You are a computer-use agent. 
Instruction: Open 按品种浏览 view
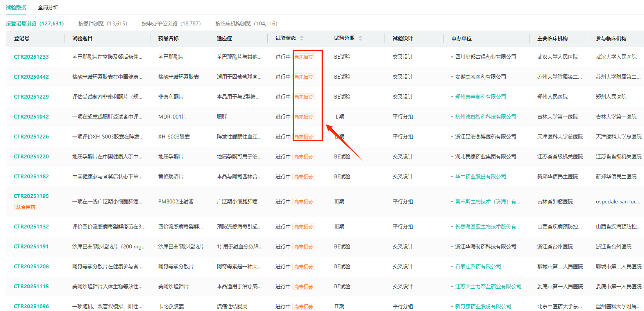tap(102, 23)
